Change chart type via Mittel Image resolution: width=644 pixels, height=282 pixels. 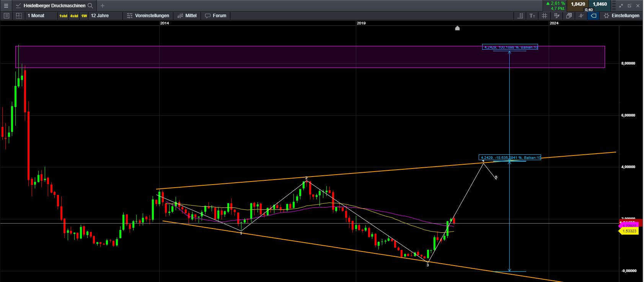187,16
